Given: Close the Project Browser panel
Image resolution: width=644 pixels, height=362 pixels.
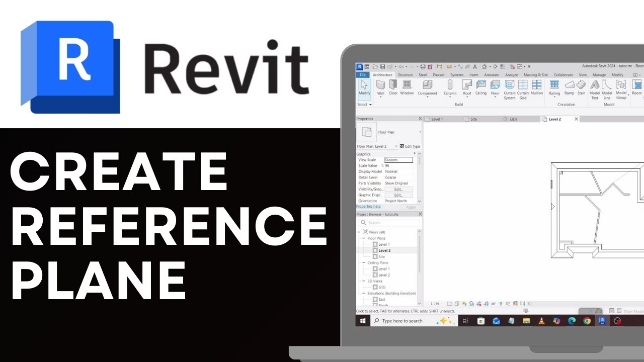Looking at the screenshot, I should pyautogui.click(x=420, y=214).
